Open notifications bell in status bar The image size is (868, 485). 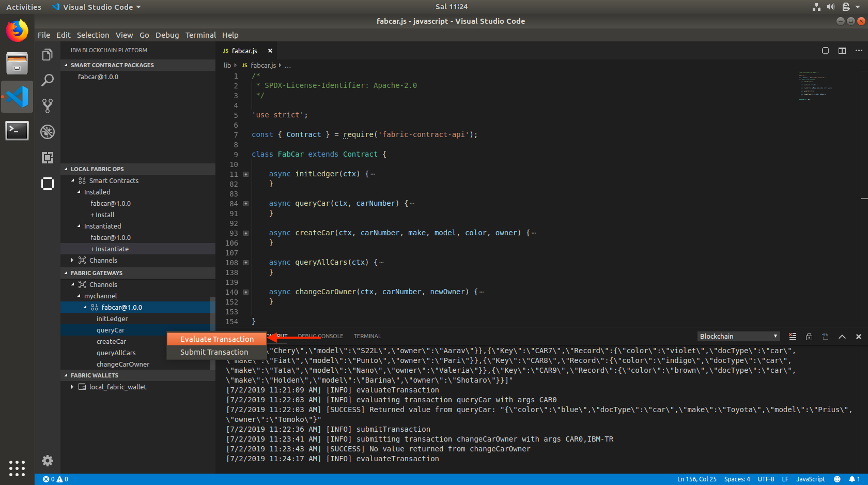[854, 479]
